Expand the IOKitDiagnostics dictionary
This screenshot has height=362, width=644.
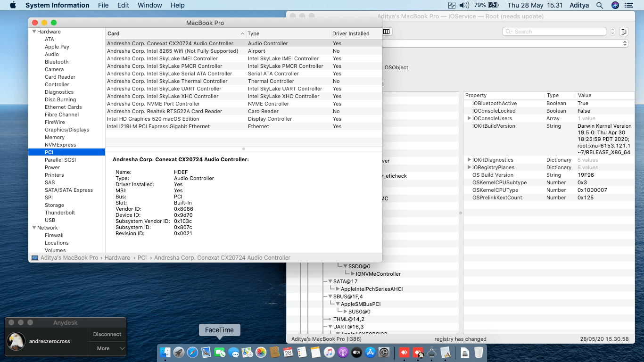469,160
